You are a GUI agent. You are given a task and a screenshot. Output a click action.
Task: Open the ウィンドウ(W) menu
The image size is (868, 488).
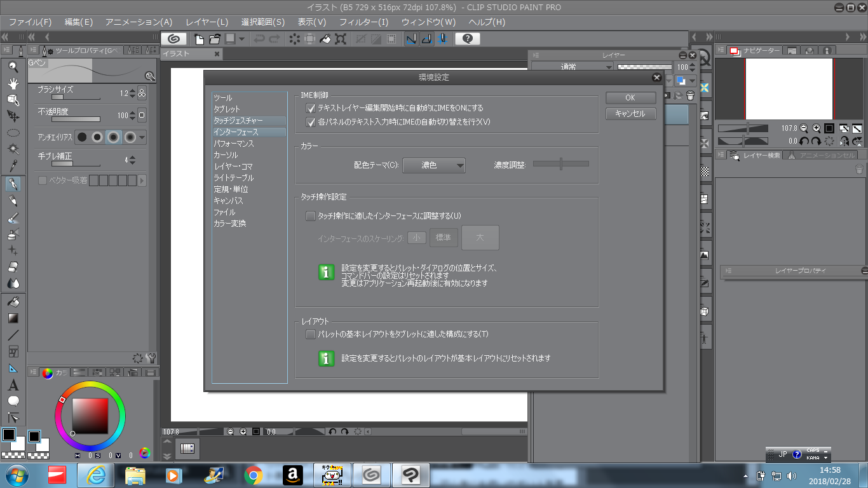pos(429,22)
